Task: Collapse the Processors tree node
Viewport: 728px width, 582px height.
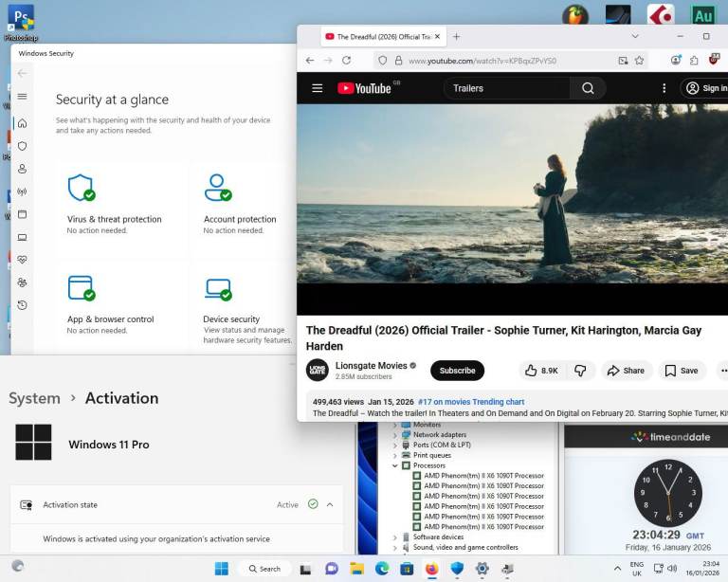Action: (x=395, y=465)
